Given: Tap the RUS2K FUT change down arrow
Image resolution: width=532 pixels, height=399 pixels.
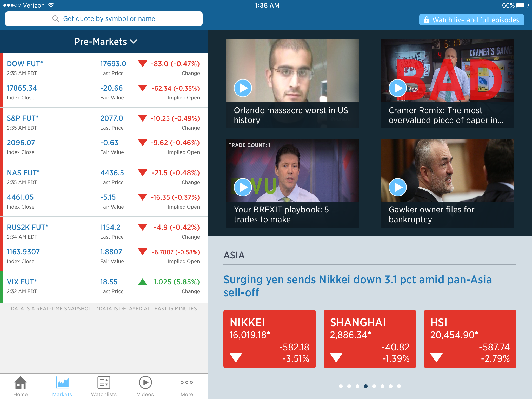Looking at the screenshot, I should coord(143,227).
